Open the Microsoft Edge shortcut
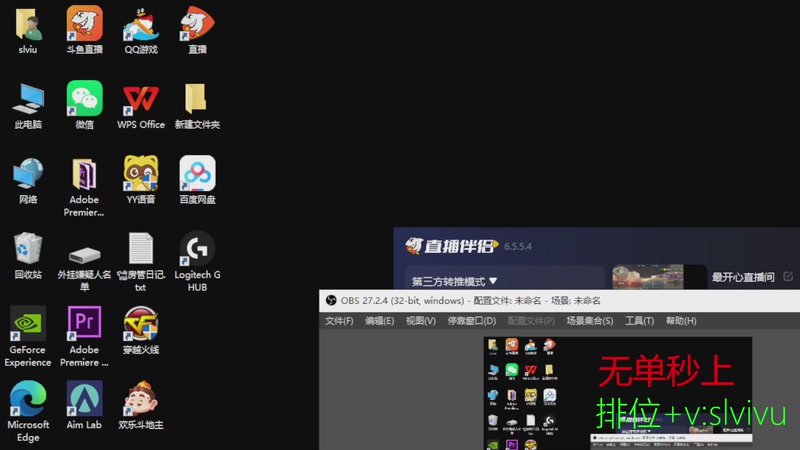 (28, 398)
